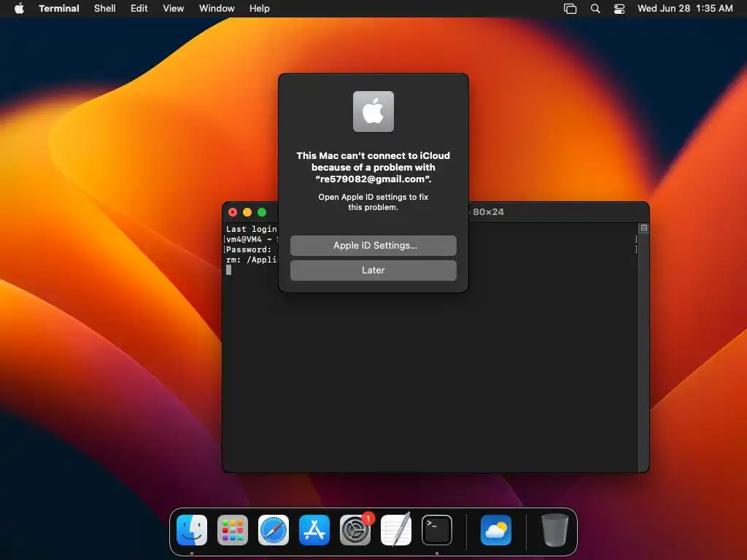Click the rm: /Appli output line
The image size is (747, 560).
pyautogui.click(x=251, y=260)
